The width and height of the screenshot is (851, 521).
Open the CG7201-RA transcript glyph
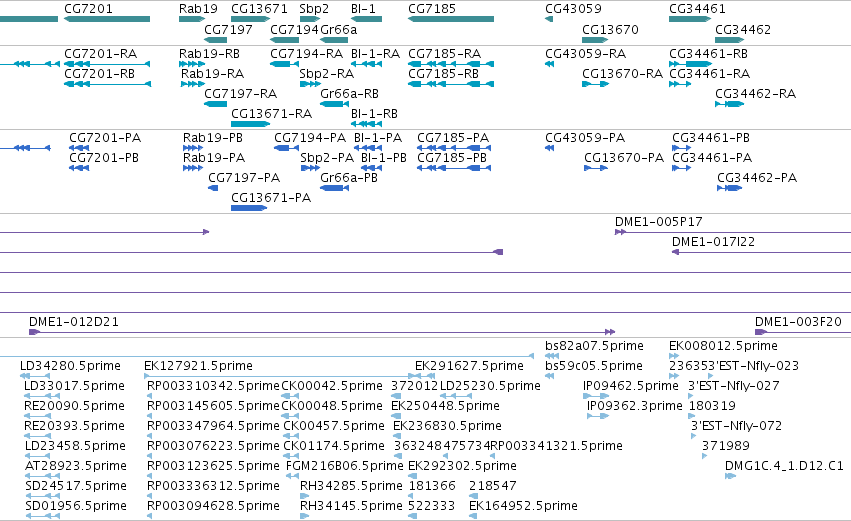[x=107, y=64]
